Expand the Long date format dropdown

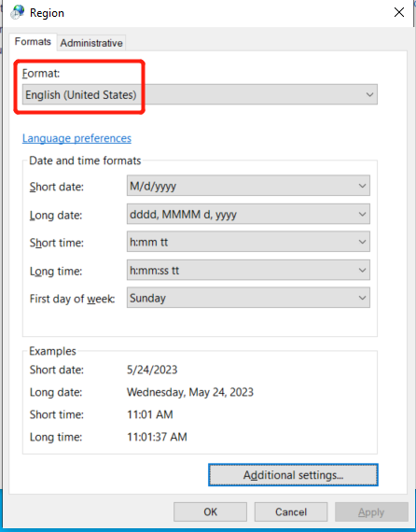pos(248,214)
